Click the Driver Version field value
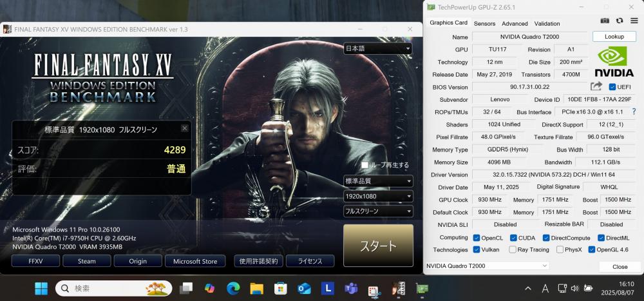The image size is (644, 301). (554, 175)
